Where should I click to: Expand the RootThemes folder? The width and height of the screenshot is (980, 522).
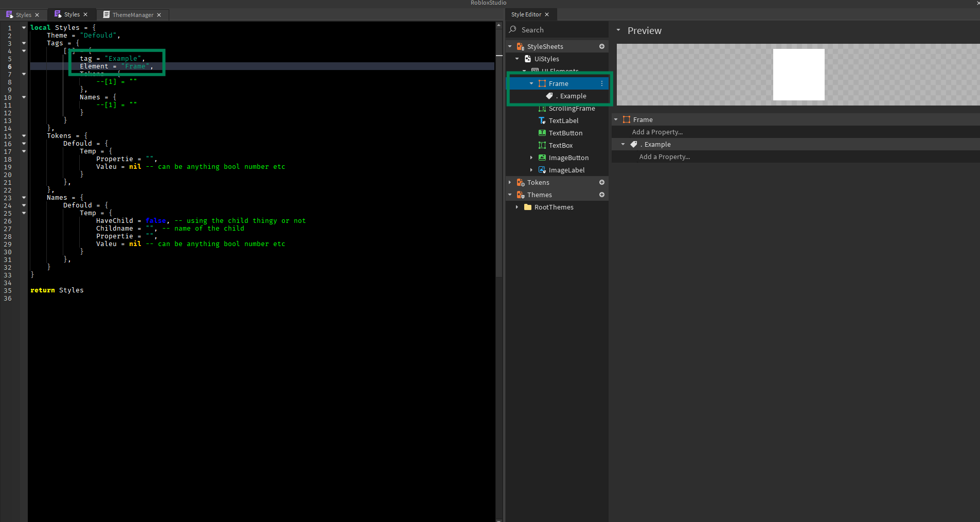pos(518,207)
